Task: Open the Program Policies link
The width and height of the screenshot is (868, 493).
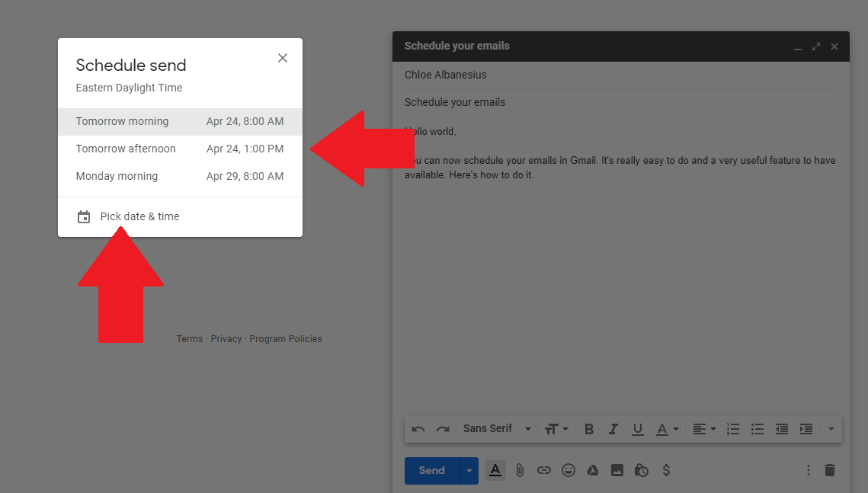Action: pyautogui.click(x=286, y=339)
